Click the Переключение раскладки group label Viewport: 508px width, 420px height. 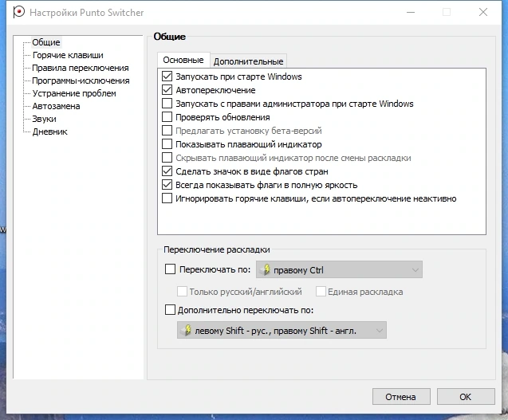click(x=217, y=249)
